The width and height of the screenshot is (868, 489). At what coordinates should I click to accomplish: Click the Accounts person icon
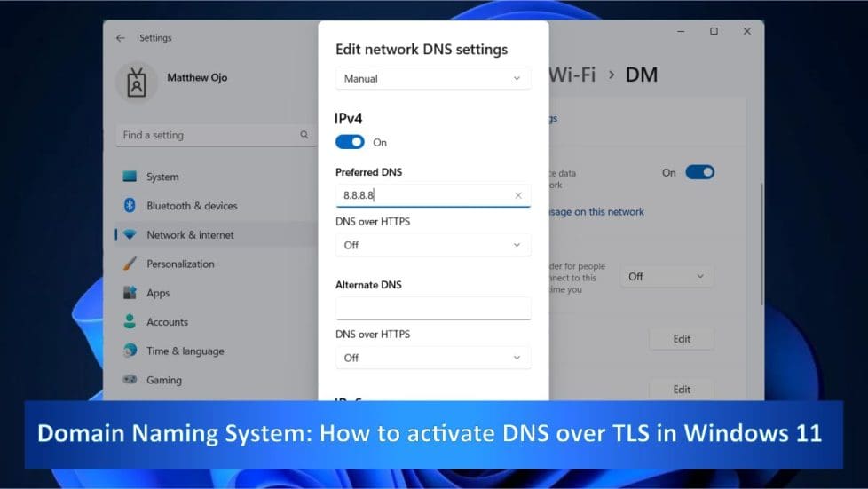130,322
